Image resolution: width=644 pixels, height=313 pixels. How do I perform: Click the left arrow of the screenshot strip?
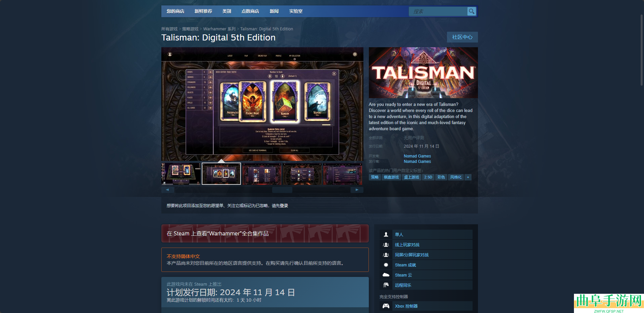pos(167,190)
